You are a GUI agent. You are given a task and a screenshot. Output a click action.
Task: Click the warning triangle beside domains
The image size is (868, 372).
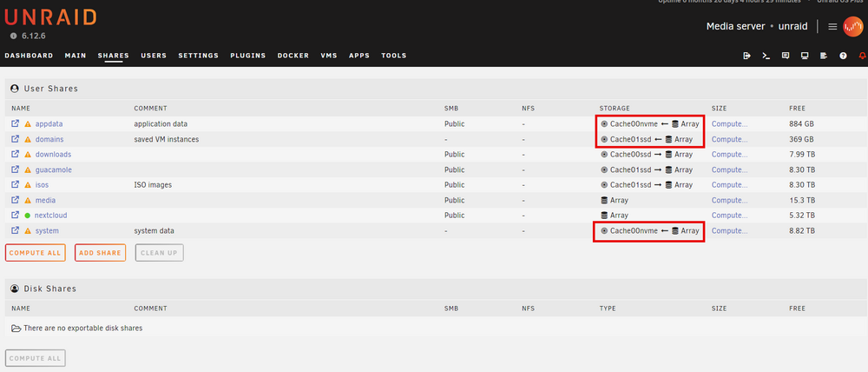click(28, 139)
